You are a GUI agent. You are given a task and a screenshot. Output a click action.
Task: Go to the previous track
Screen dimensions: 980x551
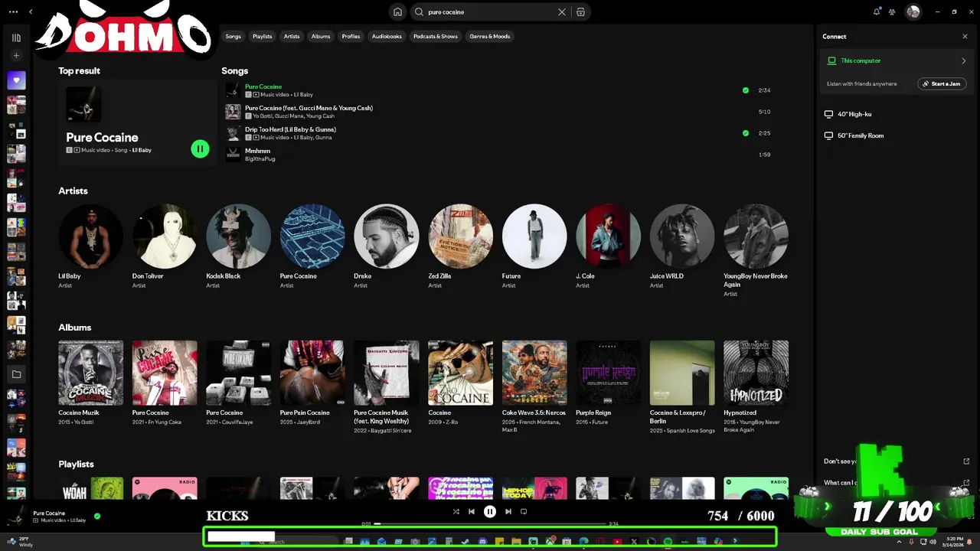point(472,512)
